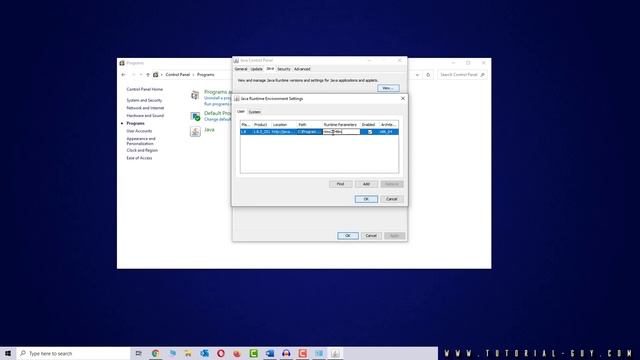
Task: Click Programs breadcrumb in address bar
Action: (206, 75)
